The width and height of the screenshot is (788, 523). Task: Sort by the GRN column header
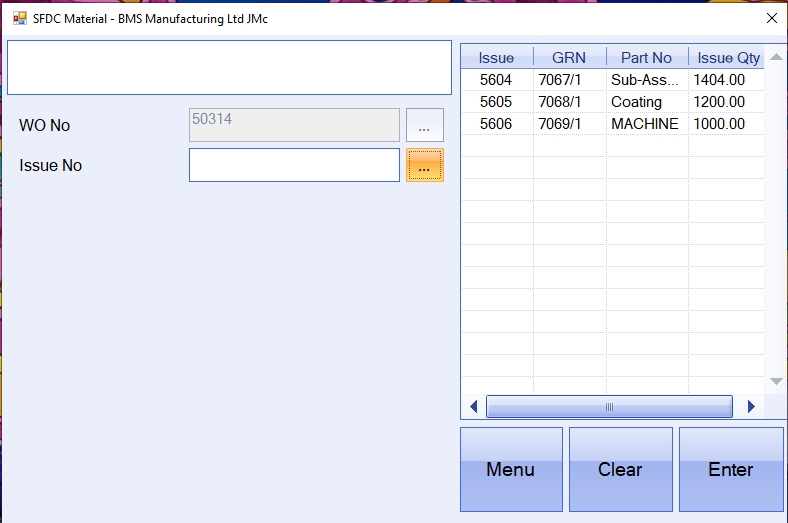(569, 58)
